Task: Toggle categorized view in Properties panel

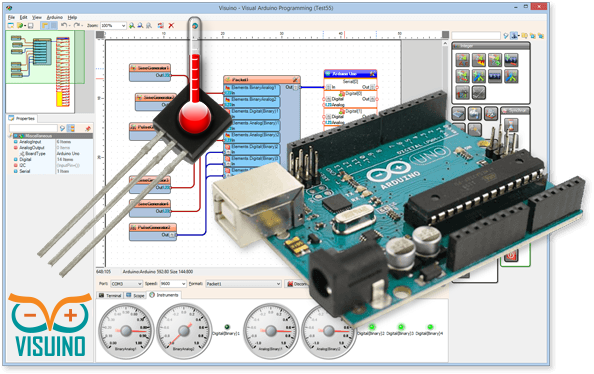Action: click(x=71, y=128)
